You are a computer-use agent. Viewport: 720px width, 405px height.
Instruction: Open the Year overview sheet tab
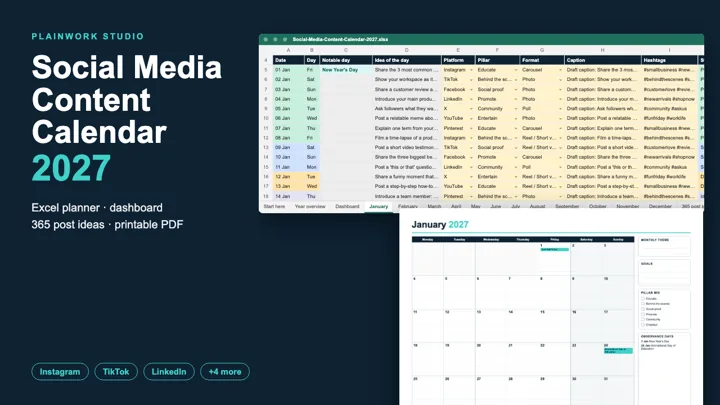tap(310, 207)
